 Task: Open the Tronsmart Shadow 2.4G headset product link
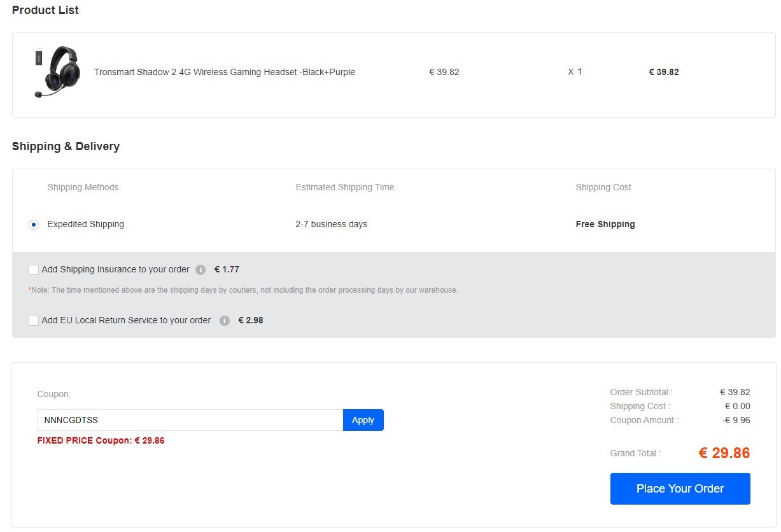tap(225, 72)
